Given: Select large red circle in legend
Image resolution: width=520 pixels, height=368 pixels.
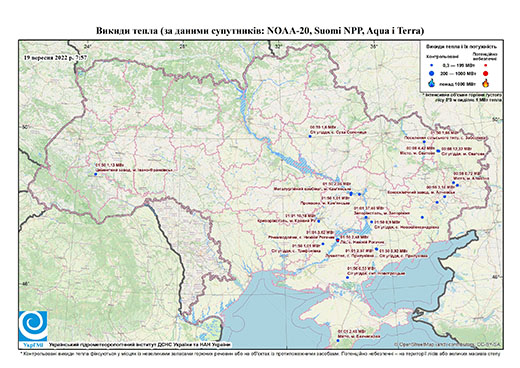Looking at the screenshot, I should (485, 74).
